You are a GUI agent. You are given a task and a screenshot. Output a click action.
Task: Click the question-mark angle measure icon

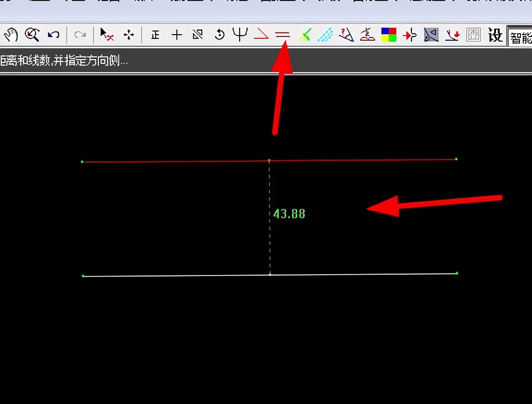click(346, 35)
